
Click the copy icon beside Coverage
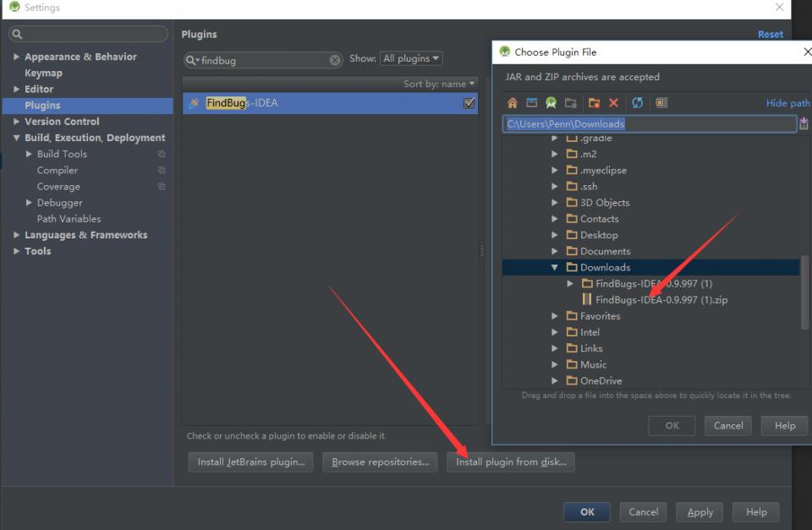[x=162, y=186]
